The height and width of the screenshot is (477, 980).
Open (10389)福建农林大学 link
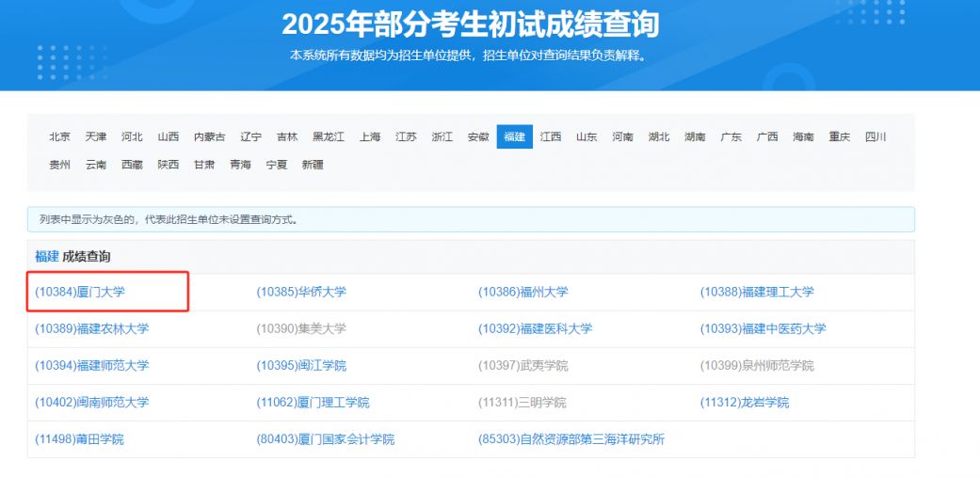click(92, 328)
